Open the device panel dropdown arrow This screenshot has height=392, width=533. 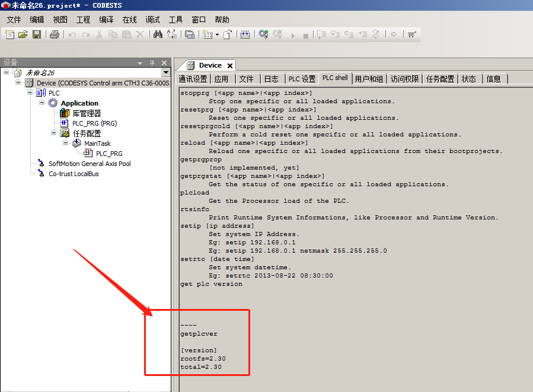(x=165, y=72)
